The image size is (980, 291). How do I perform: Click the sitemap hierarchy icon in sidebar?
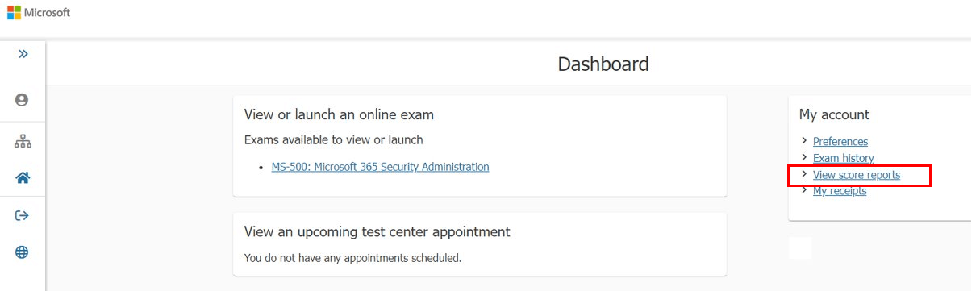point(23,142)
